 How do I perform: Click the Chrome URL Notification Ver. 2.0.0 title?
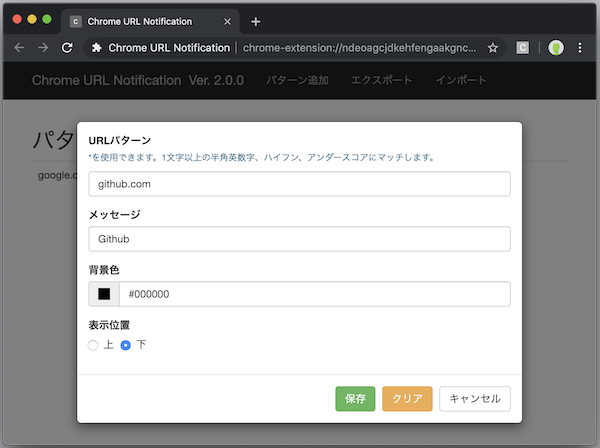click(138, 80)
